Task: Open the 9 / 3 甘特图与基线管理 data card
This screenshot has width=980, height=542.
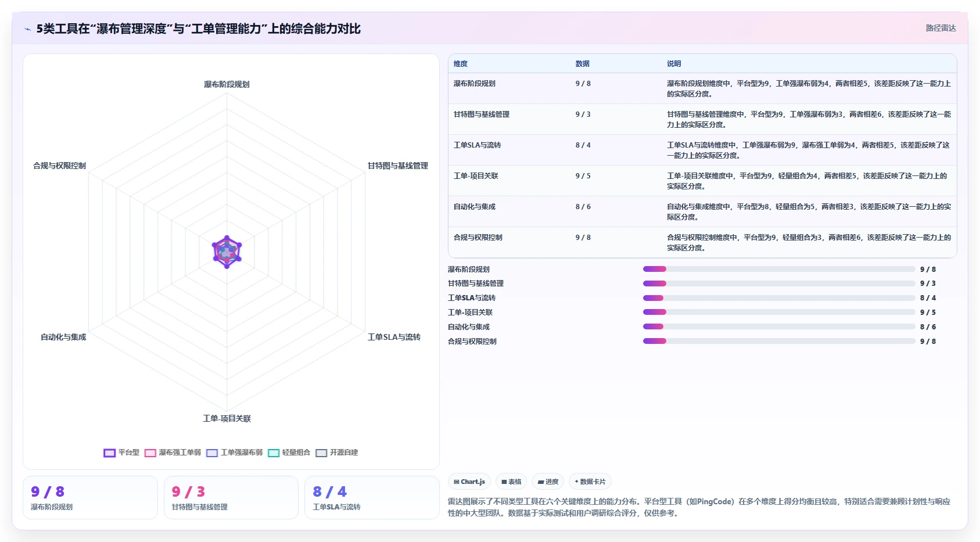Action: click(231, 497)
